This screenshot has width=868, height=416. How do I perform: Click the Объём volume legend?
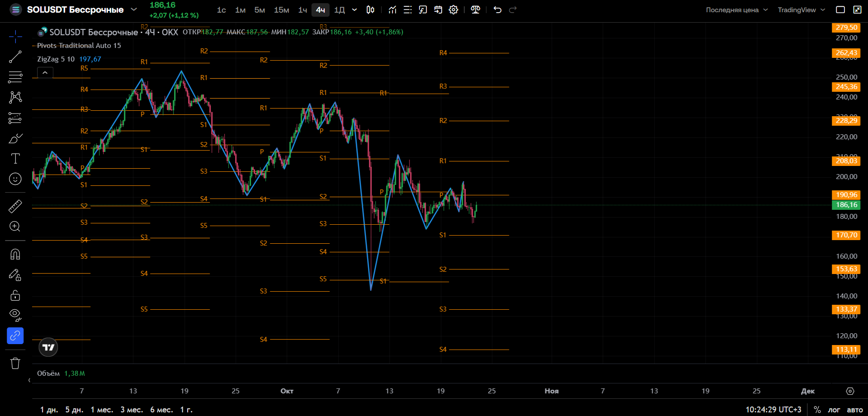click(x=48, y=373)
